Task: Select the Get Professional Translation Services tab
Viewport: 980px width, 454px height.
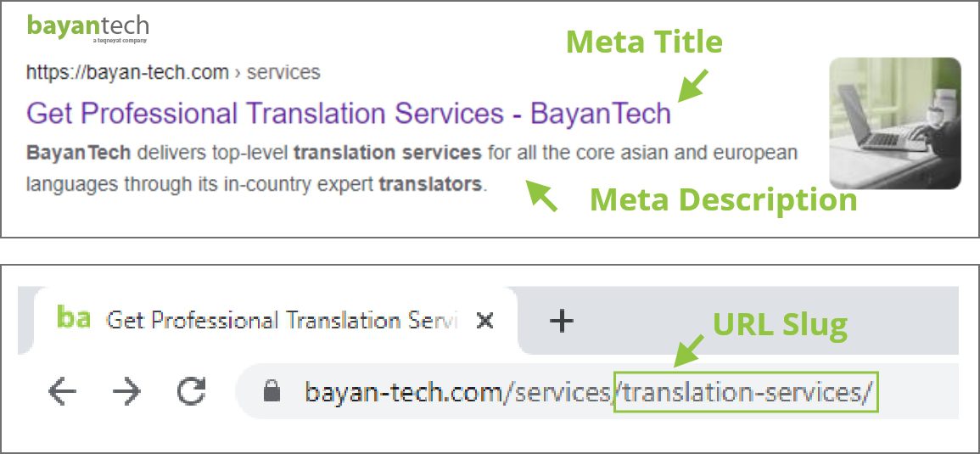Action: (x=275, y=321)
